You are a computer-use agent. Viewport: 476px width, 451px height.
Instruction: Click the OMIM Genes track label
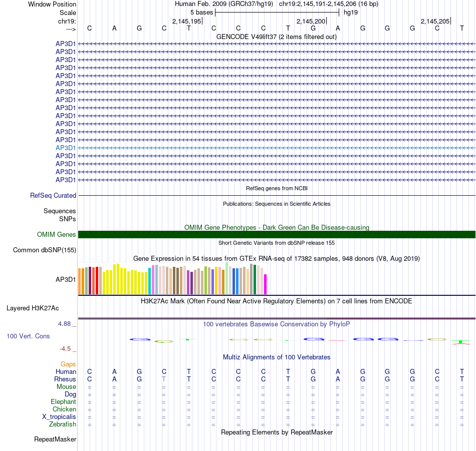tap(57, 234)
